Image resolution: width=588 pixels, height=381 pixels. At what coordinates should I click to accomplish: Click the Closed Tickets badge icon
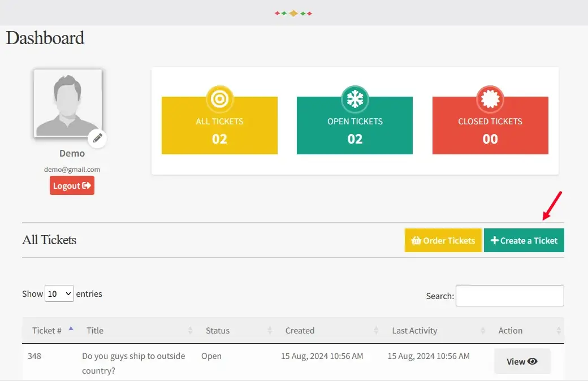(490, 99)
